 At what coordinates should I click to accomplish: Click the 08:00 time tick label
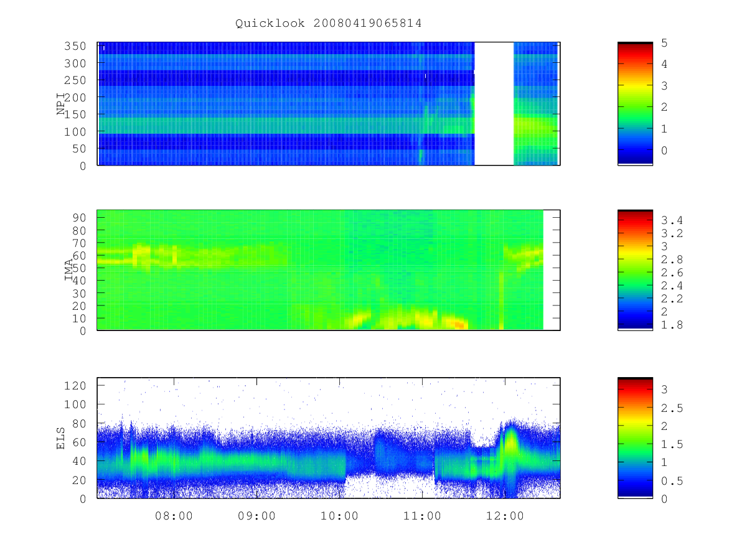tap(174, 516)
